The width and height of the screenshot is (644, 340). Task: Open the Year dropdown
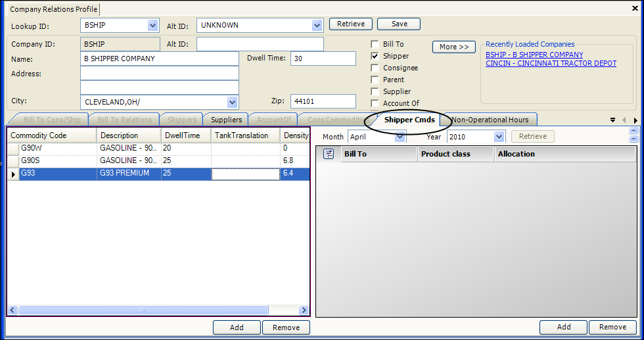(x=499, y=137)
